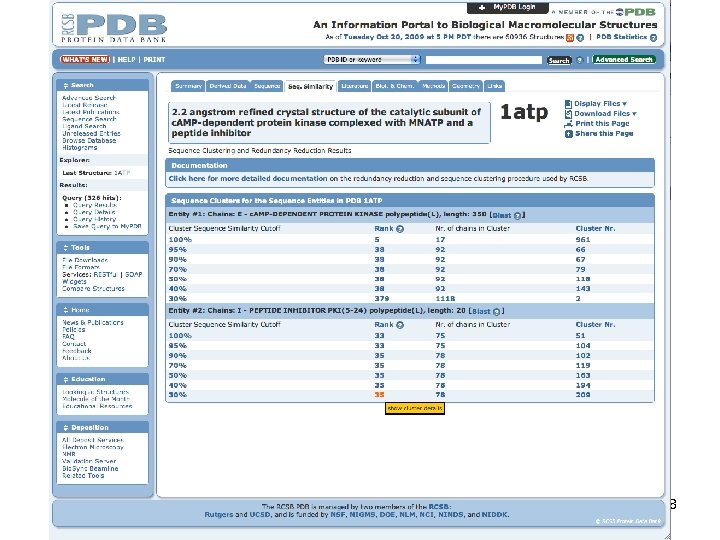Viewport: 720px width, 540px height.
Task: Click help icon after PDB Statistics
Action: 653,38
